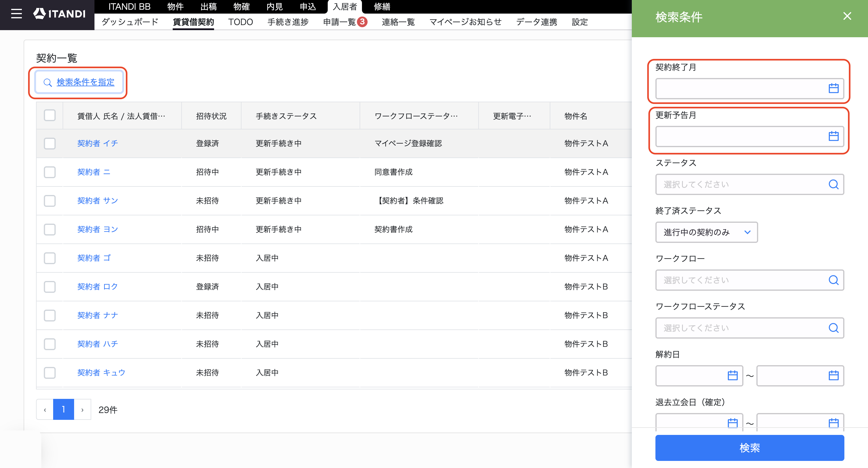Switch to the 内見 tab

[274, 6]
